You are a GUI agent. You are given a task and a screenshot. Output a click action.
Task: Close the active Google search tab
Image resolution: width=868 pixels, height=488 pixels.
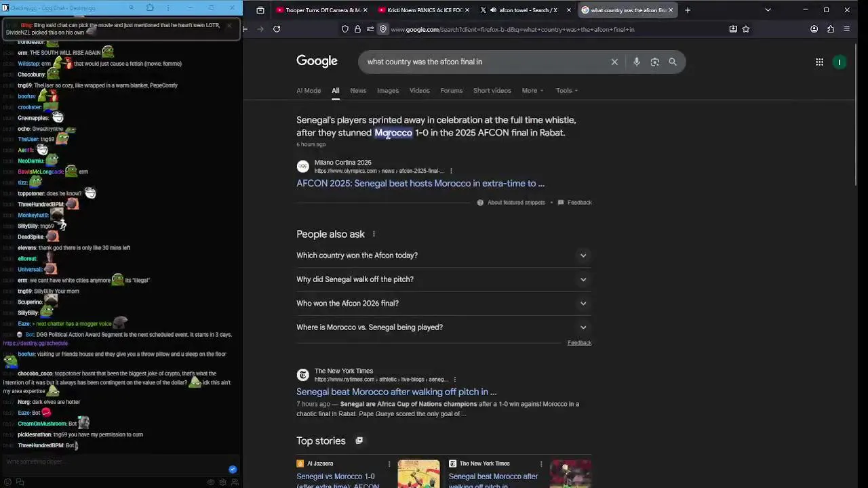pyautogui.click(x=670, y=10)
